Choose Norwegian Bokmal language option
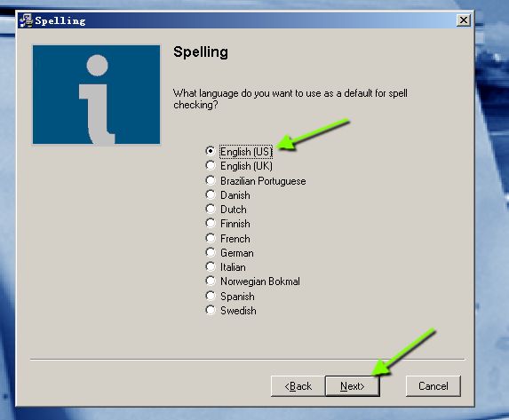 (x=211, y=281)
